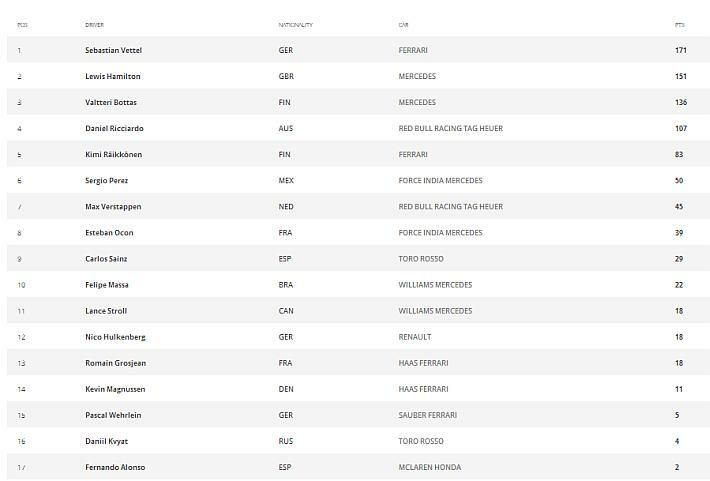Click the Sauber Ferrari team name
Screen dimensions: 710x481
427,415
